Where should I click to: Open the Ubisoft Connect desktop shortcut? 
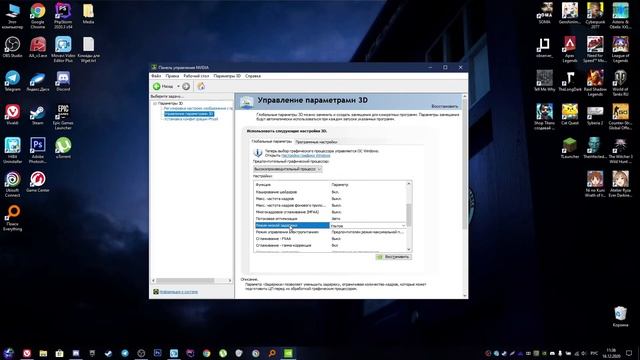12,184
